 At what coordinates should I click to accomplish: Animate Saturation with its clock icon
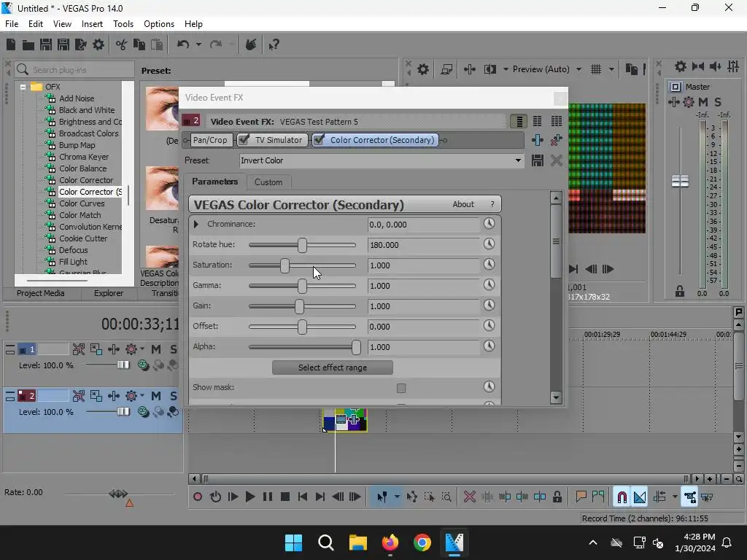(x=489, y=264)
